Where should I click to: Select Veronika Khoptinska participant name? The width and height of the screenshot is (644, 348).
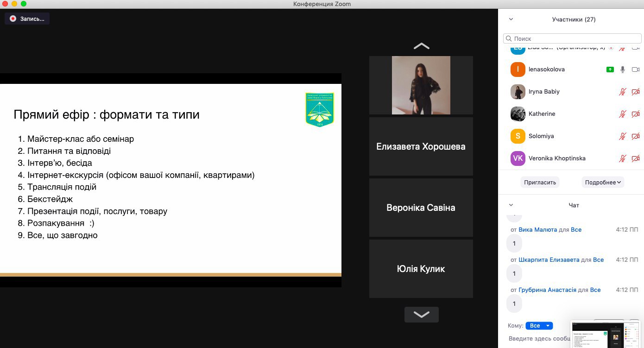(x=557, y=158)
